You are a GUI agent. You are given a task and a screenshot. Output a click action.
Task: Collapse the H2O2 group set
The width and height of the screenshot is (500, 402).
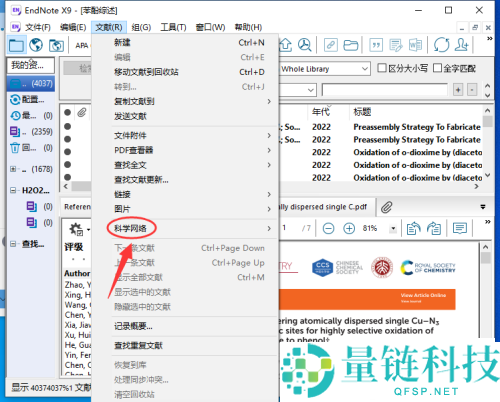click(13, 190)
